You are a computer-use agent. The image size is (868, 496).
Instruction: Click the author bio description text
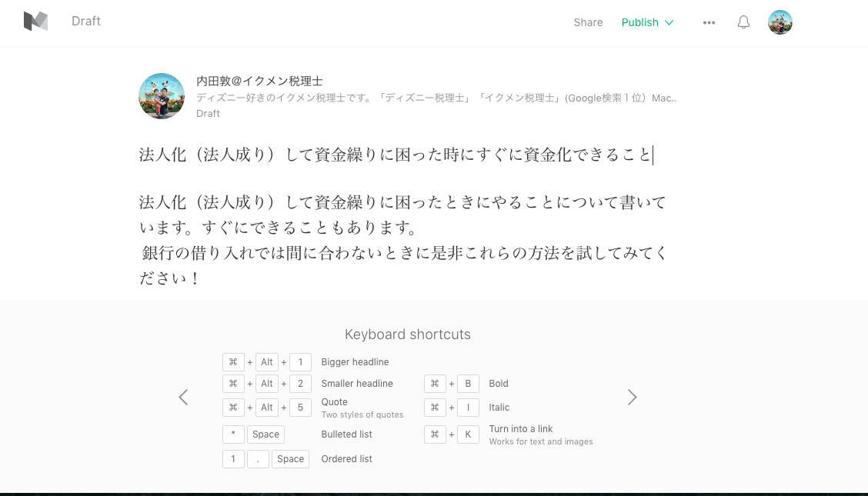coord(436,98)
